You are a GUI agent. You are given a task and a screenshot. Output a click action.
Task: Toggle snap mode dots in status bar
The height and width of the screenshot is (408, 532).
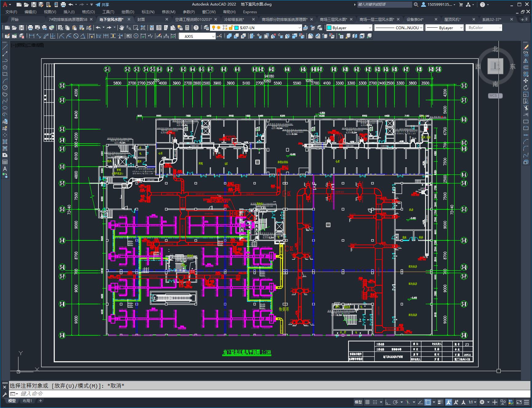[x=375, y=402]
